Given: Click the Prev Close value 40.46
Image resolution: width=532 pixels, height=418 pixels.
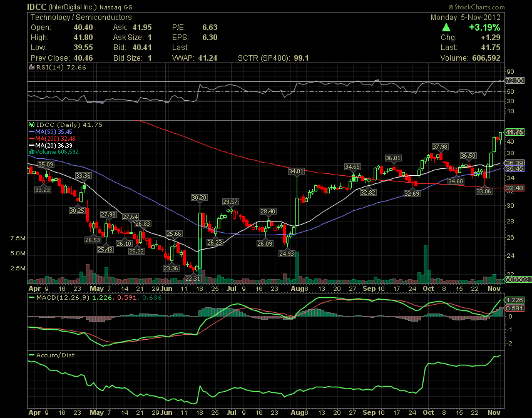Looking at the screenshot, I should 83,58.
